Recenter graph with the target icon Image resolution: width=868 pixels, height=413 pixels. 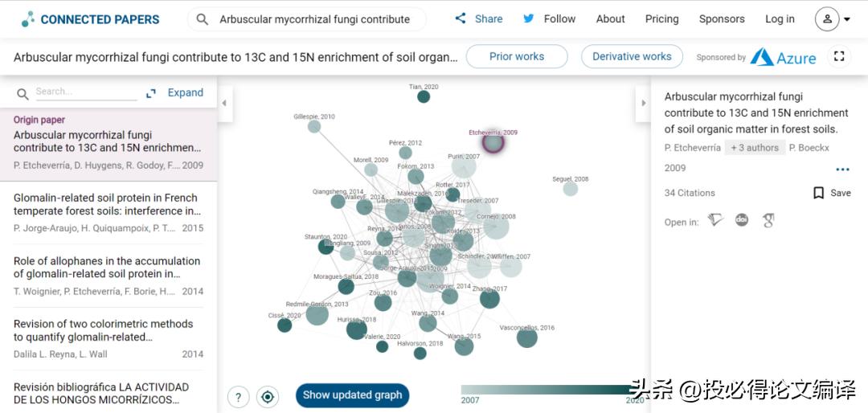[268, 396]
